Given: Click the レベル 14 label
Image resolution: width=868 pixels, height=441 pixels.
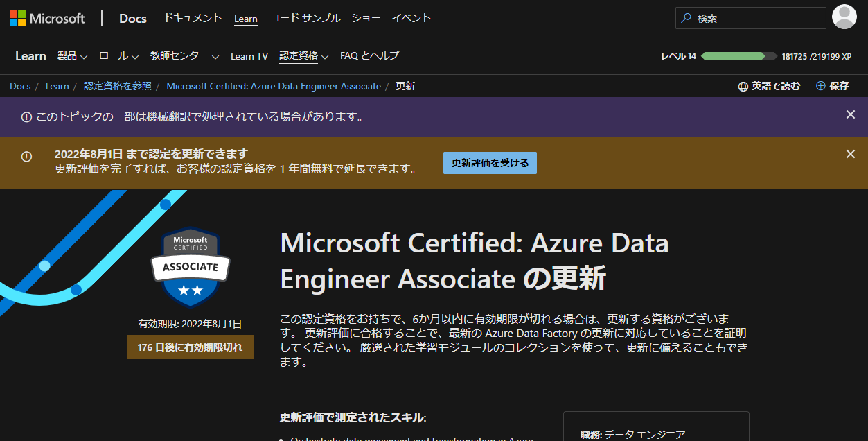Looking at the screenshot, I should pyautogui.click(x=678, y=56).
